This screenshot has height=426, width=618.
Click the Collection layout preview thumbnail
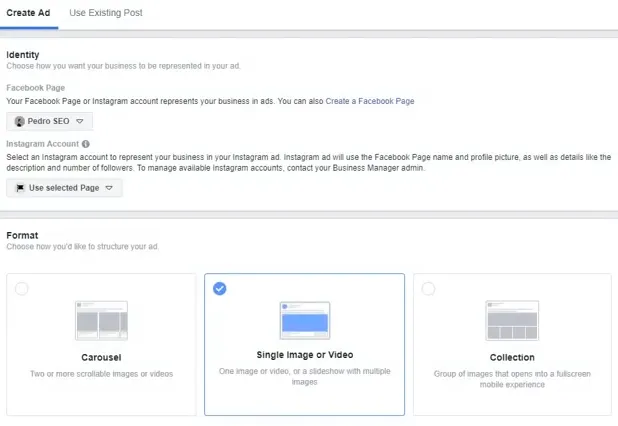[x=512, y=320]
